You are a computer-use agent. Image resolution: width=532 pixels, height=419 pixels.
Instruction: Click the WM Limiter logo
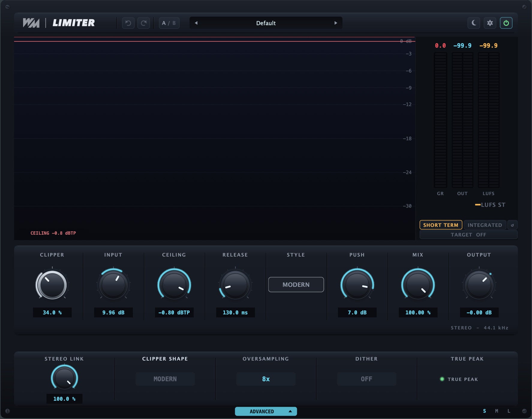(x=59, y=23)
